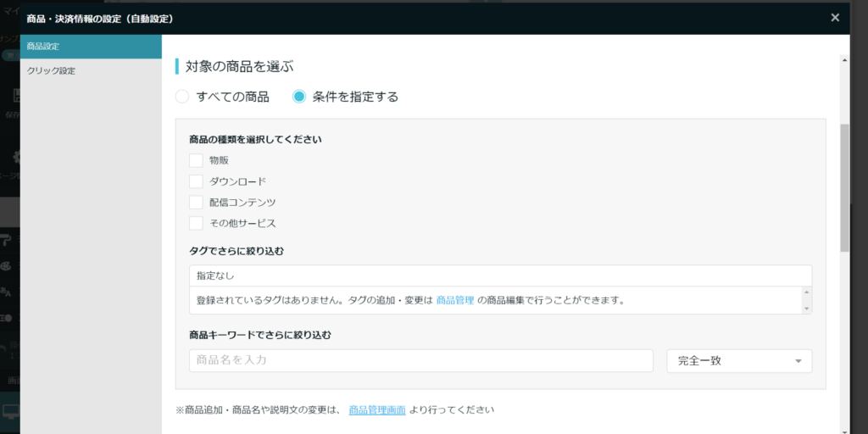
Task: Click the dialog scrollbar's top up arrow
Action: (x=844, y=60)
